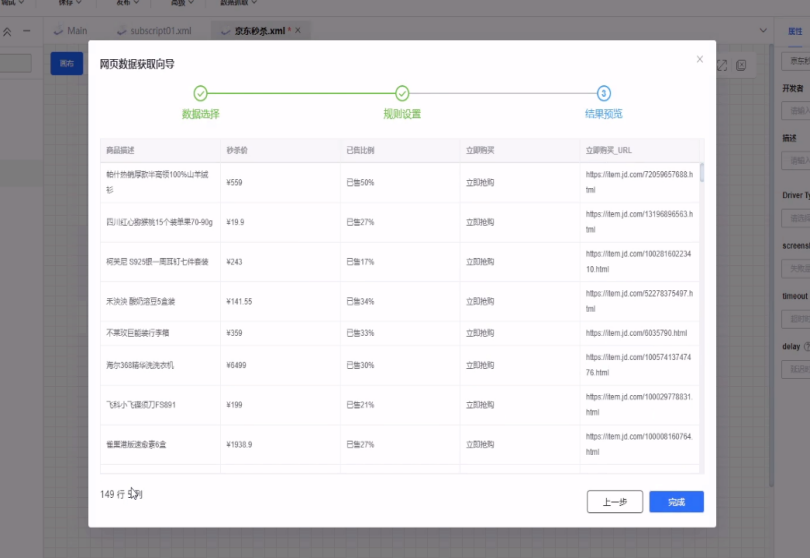Open the 属性 tab in right panel

[795, 32]
